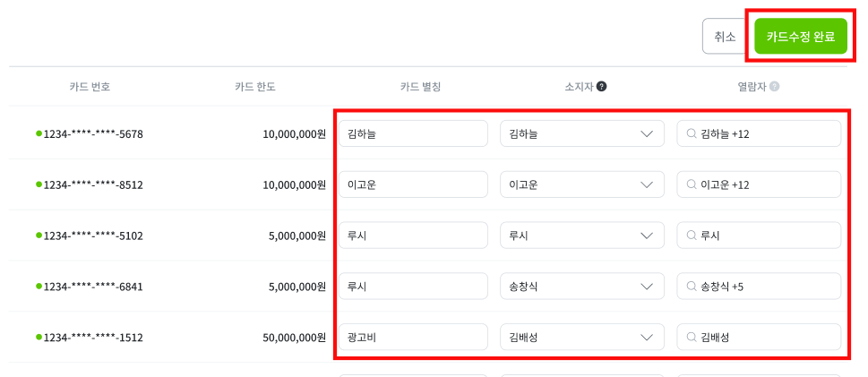Screen dimensions: 868x377
Task: Click the 김하늘 card nickname field
Action: 412,133
